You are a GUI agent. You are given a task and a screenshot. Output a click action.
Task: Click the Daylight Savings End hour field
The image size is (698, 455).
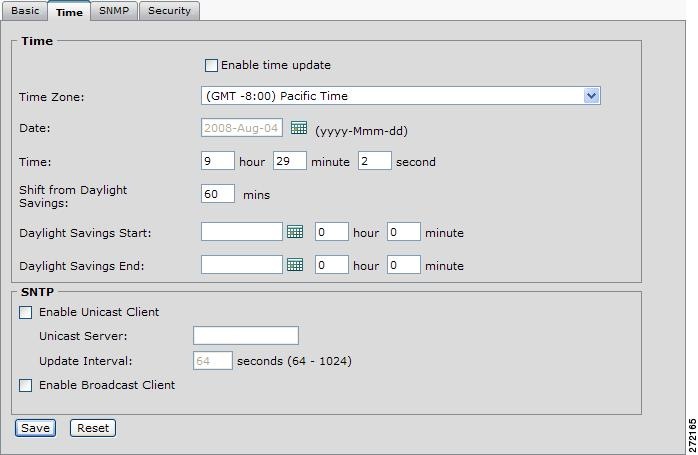pyautogui.click(x=332, y=264)
